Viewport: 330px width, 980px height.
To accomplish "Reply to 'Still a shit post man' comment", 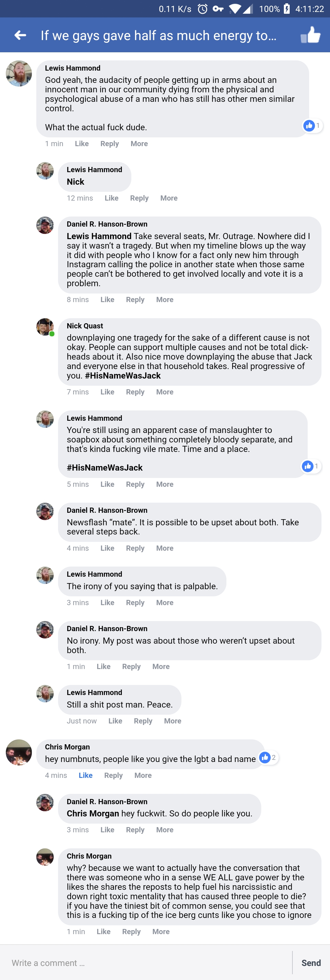I will pos(143,721).
